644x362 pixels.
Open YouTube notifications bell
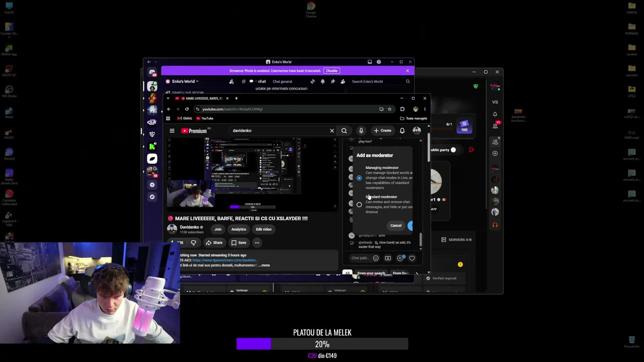[x=402, y=131]
